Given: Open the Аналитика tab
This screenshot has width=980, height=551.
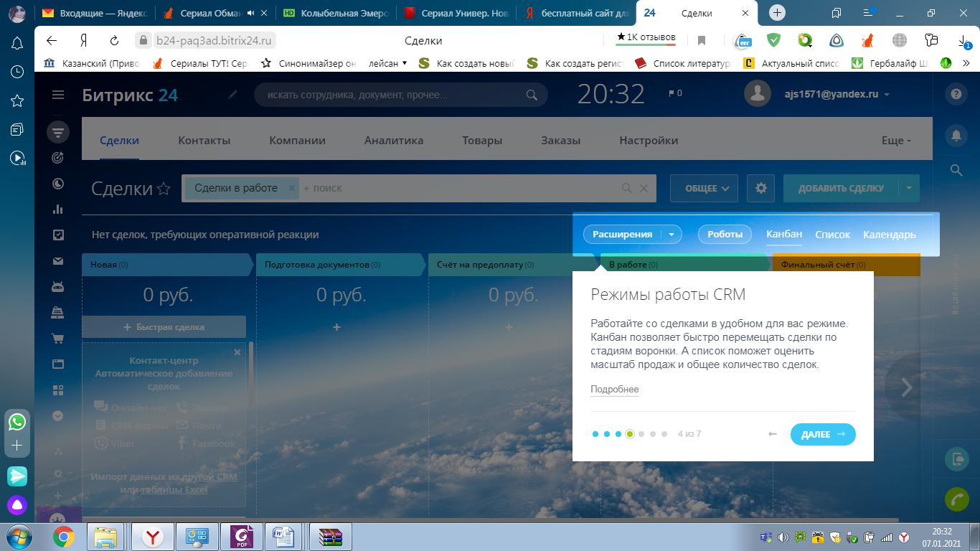Looking at the screenshot, I should click(x=394, y=141).
